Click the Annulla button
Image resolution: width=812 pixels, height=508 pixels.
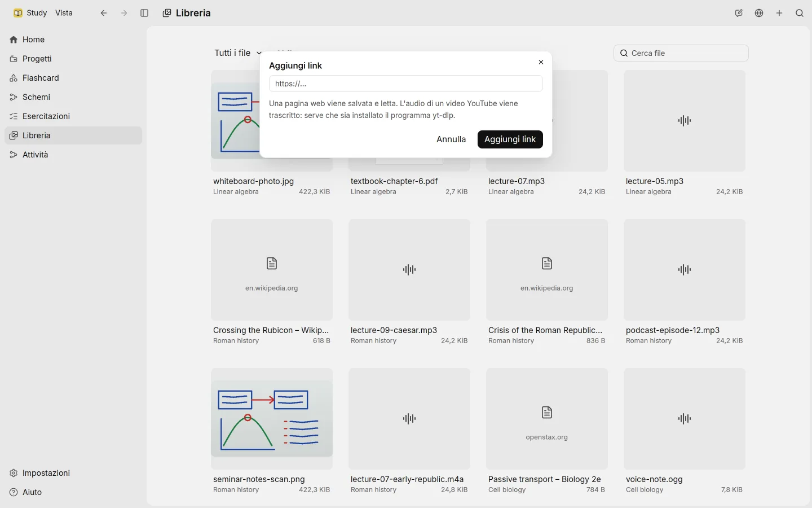click(x=451, y=139)
